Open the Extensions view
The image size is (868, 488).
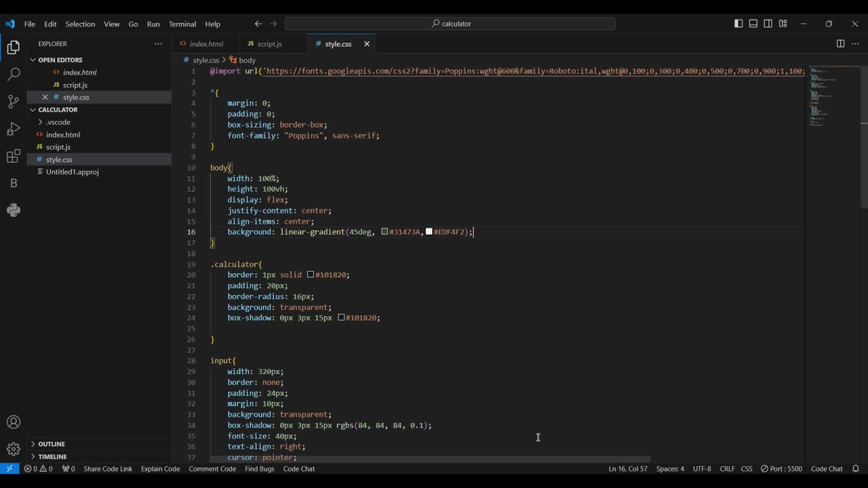pyautogui.click(x=14, y=157)
